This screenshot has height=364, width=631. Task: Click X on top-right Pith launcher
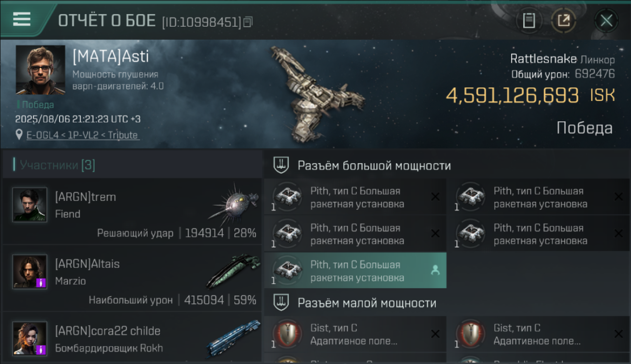[618, 197]
